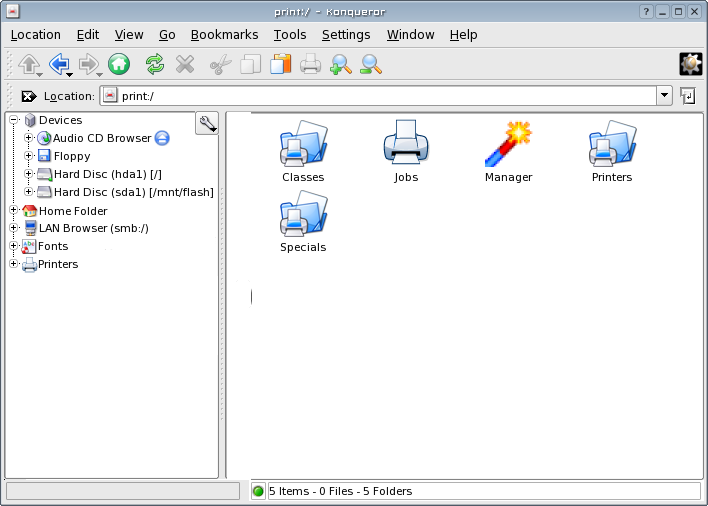Open the location history dropdown arrow

664,96
